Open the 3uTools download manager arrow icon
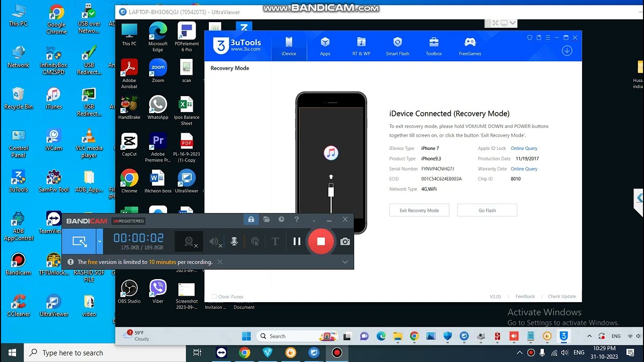 (567, 51)
